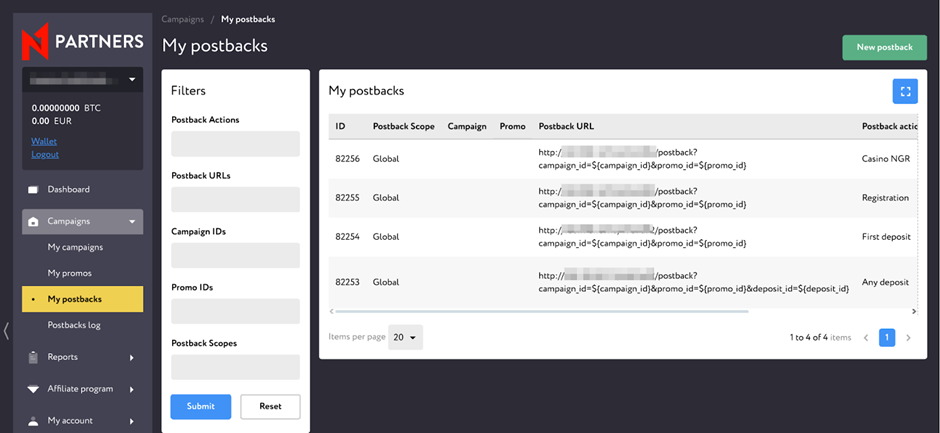940x433 pixels.
Task: Expand the Reports submenu arrow
Action: (132, 357)
